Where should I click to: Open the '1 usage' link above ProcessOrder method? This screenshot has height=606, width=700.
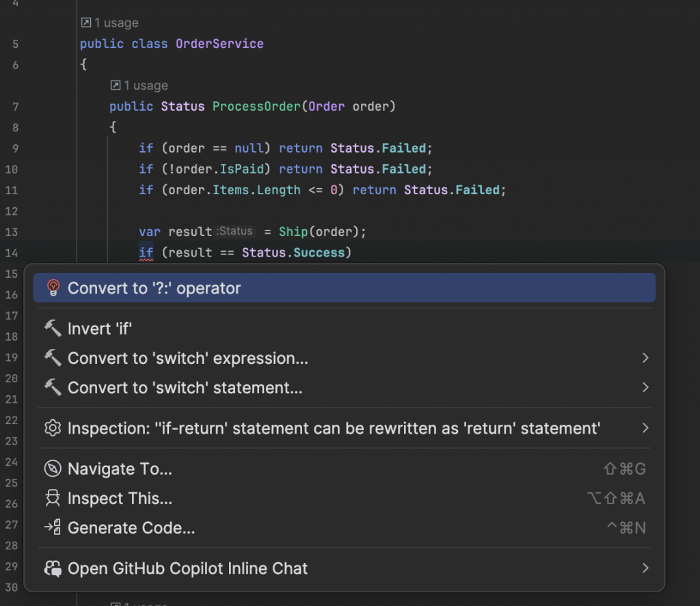[139, 85]
